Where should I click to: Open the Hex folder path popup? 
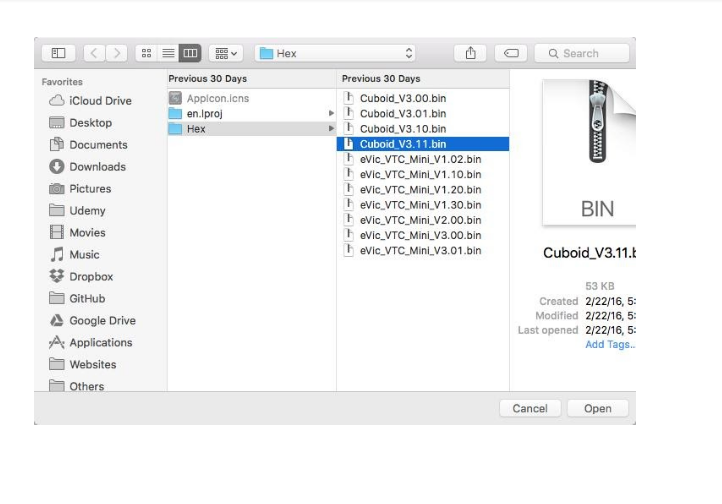335,53
